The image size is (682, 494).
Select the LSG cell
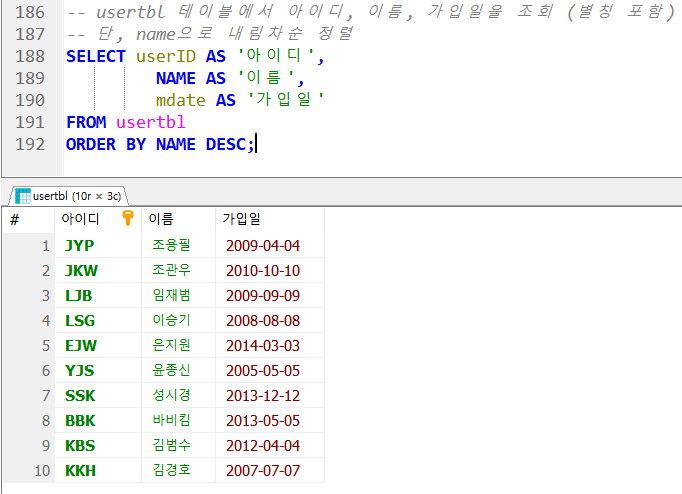[98, 320]
